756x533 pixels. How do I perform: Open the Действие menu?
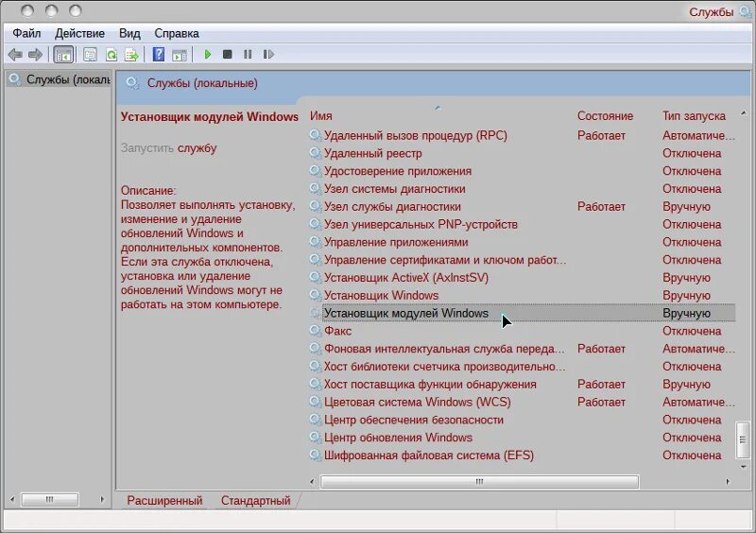pyautogui.click(x=79, y=33)
